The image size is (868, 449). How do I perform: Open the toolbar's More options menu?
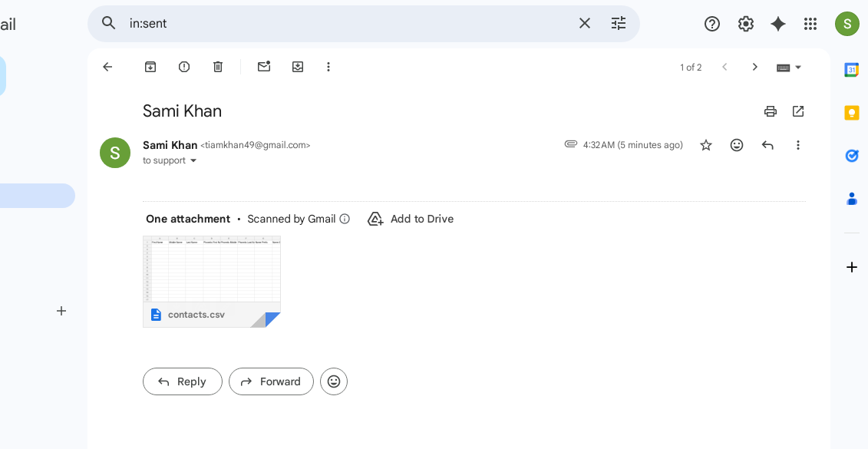328,67
